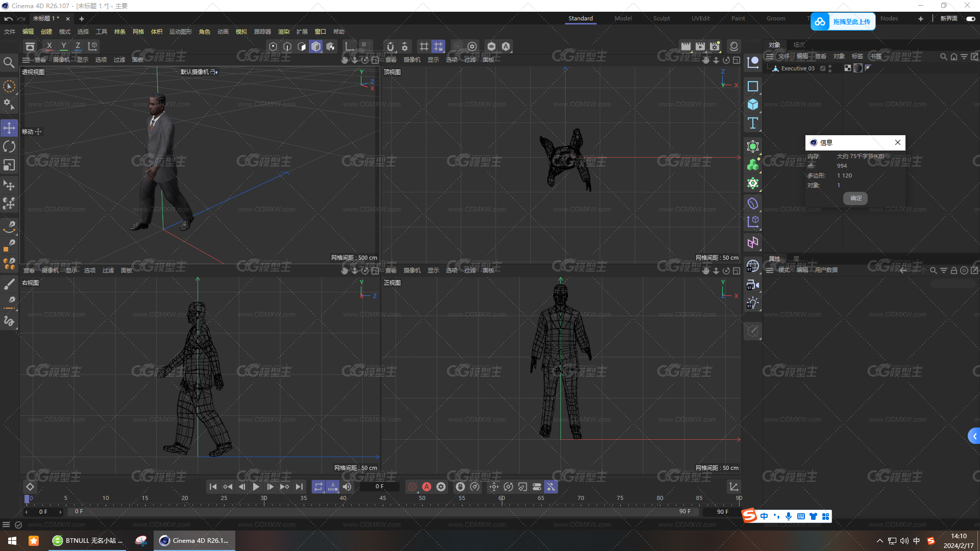Open 选项 dropdown in perspective viewport
The image size is (980, 551).
click(101, 60)
